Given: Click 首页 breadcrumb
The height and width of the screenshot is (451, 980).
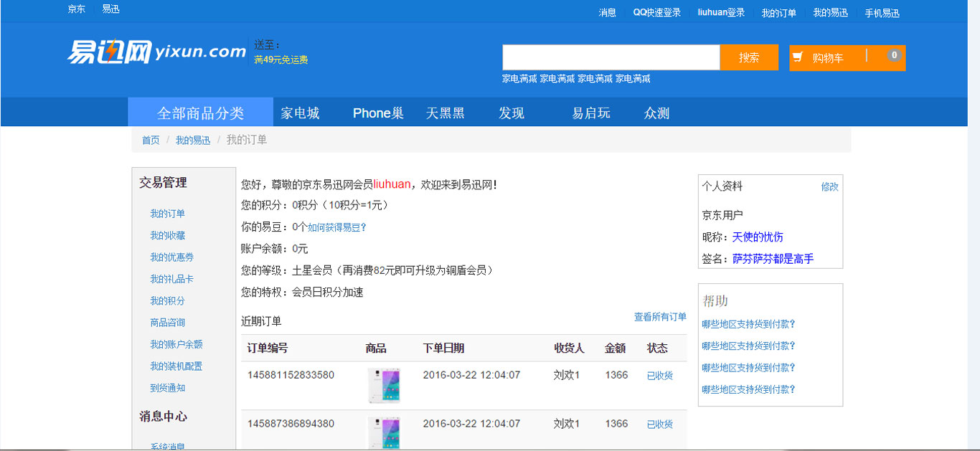Looking at the screenshot, I should click(151, 141).
